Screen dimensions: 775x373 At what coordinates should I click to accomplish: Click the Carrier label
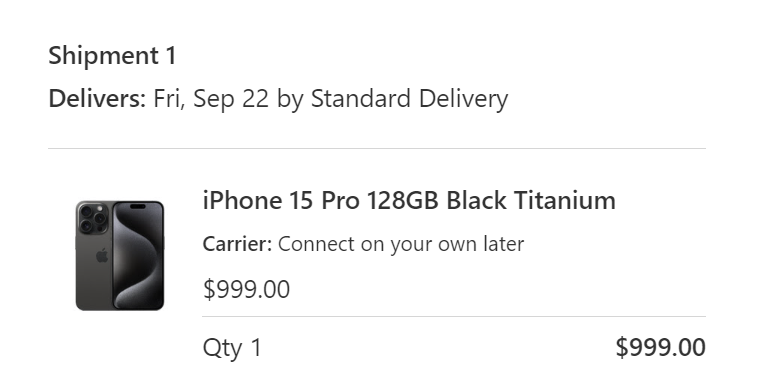click(x=237, y=244)
